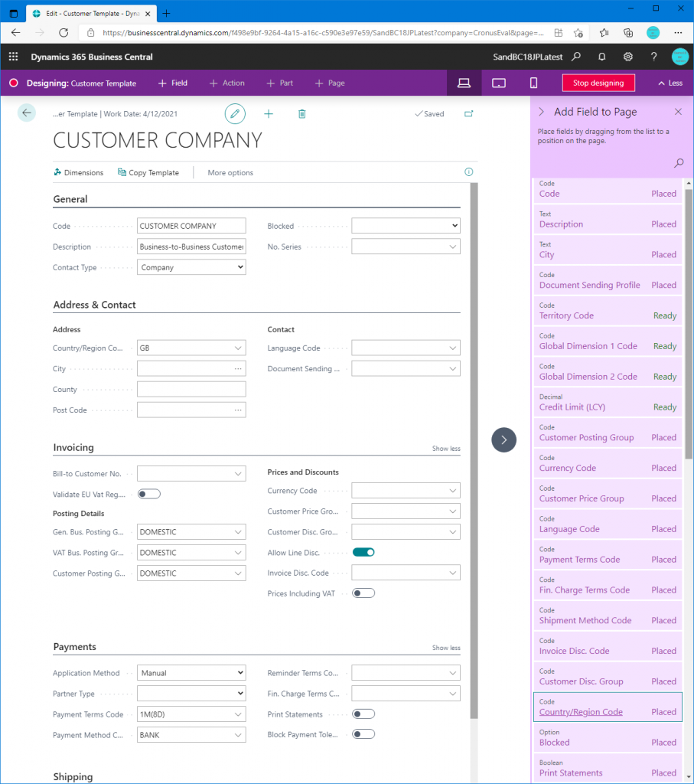
Task: Toggle Allow Line Disc. switch off
Action: pos(363,552)
